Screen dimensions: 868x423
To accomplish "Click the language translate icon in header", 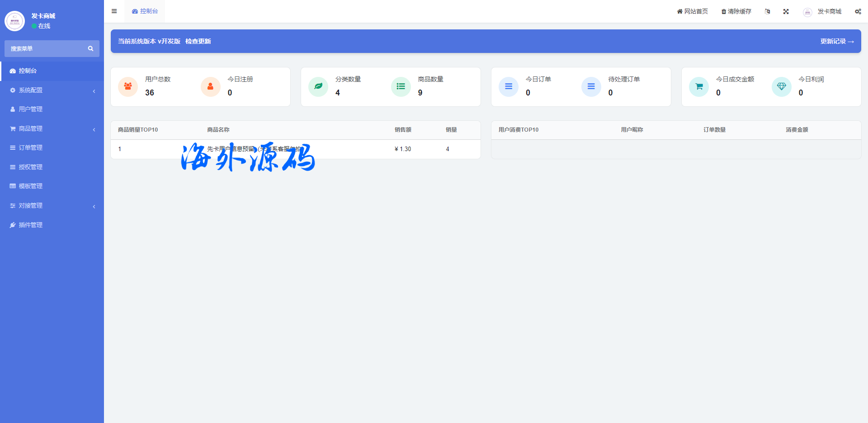I will [767, 12].
